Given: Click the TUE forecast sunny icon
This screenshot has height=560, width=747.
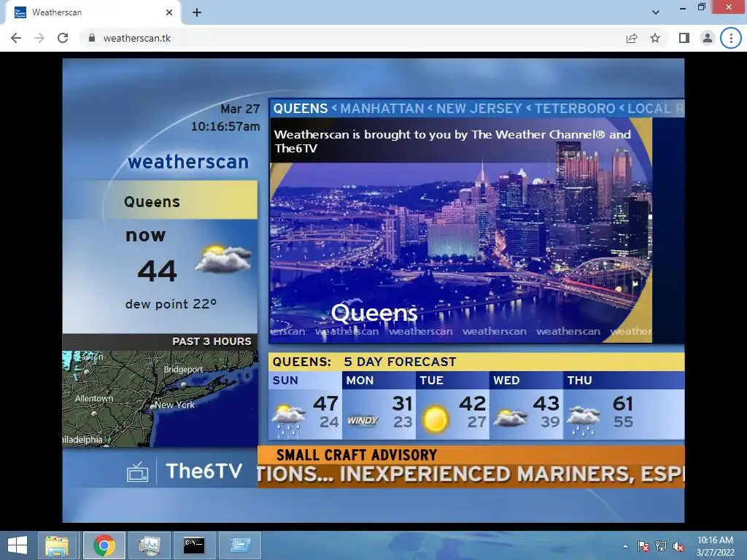Looking at the screenshot, I should tap(435, 419).
